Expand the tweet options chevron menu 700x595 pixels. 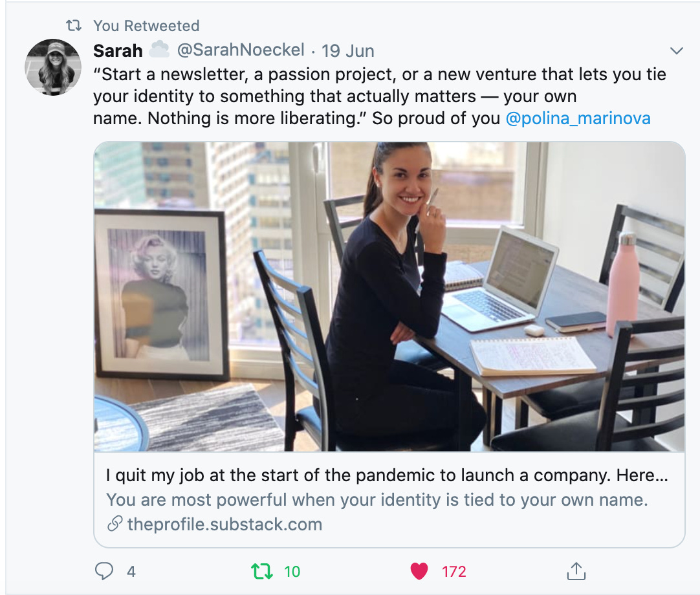click(x=677, y=51)
